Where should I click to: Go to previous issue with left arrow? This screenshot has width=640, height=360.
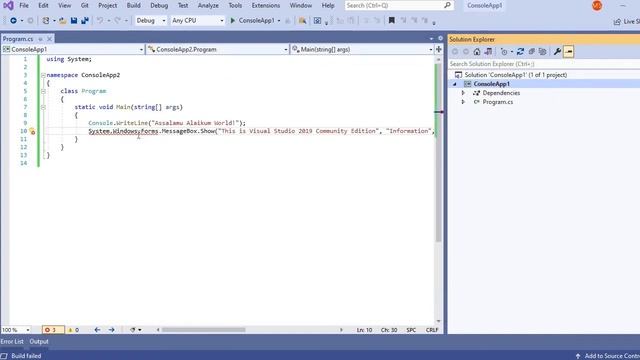tap(97, 330)
